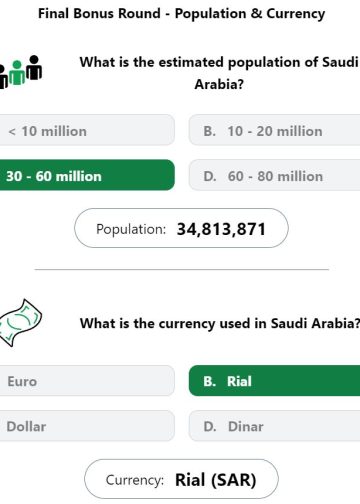
Task: Select the '< 10 million' answer
Action: (87, 130)
